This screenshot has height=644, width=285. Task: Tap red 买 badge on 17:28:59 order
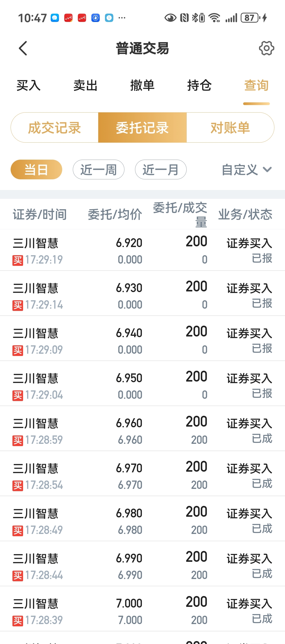tap(18, 440)
